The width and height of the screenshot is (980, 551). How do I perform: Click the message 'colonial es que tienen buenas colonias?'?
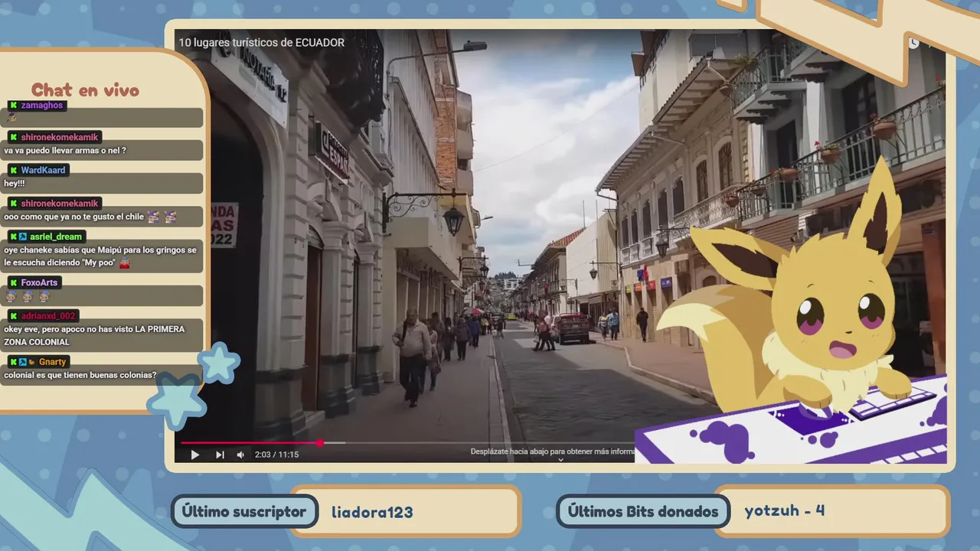coord(80,376)
